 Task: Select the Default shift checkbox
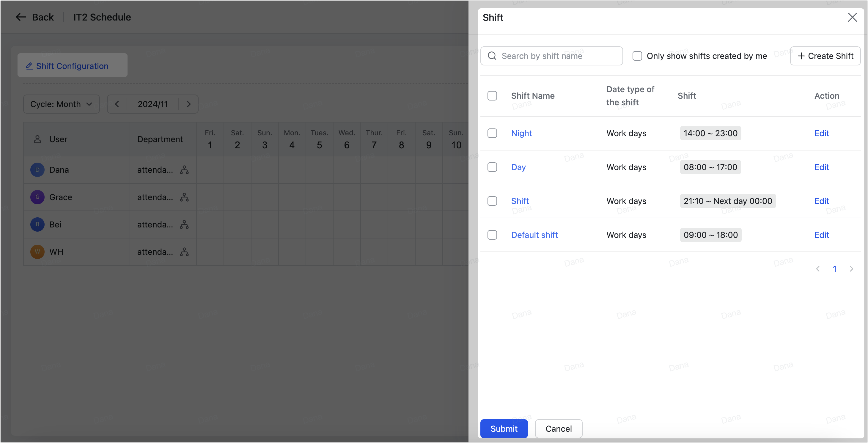[x=492, y=235]
